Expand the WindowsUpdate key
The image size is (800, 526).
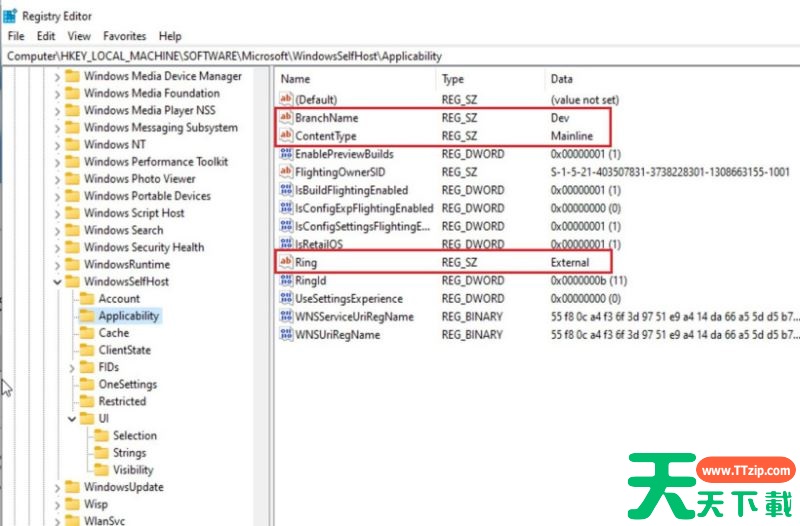tap(57, 487)
